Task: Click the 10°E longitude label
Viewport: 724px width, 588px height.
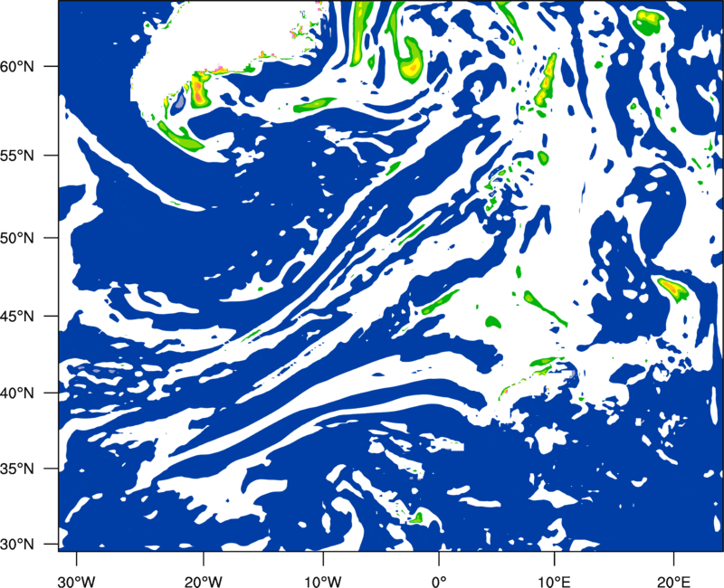Action: [554, 581]
